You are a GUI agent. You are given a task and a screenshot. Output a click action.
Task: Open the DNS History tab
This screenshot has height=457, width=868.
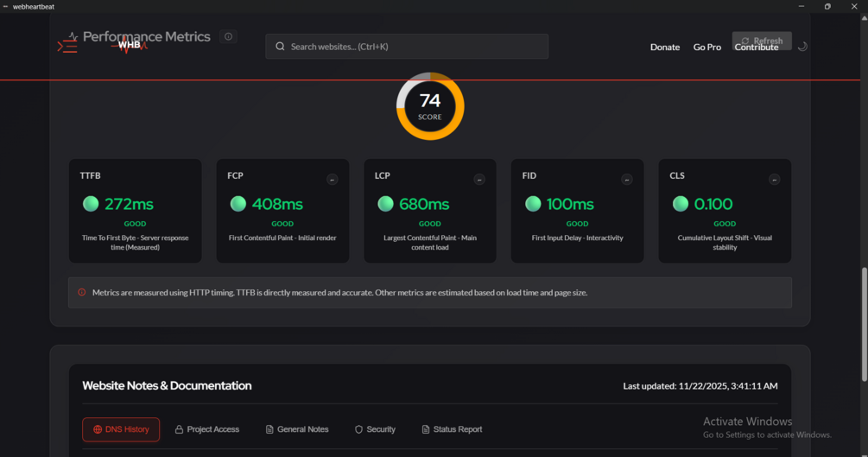pyautogui.click(x=121, y=429)
